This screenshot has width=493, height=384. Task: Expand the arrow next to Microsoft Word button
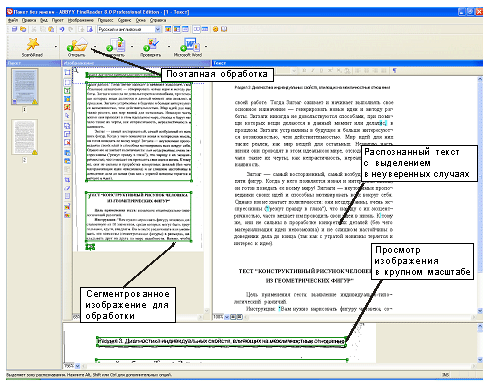[x=206, y=46]
